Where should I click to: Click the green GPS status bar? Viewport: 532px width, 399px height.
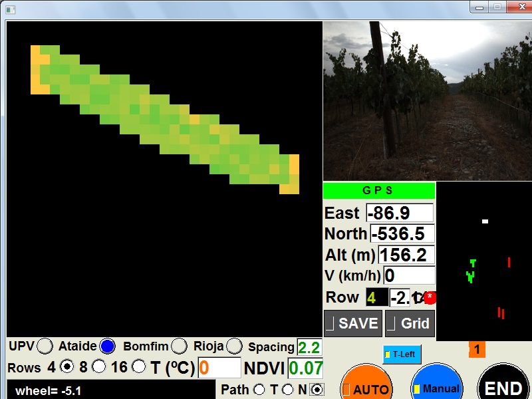coord(378,191)
